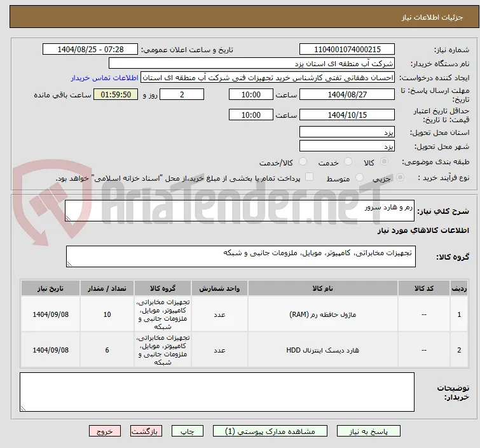The height and width of the screenshot is (448, 480).
Task: Select the کالا/خدمت radio button
Action: (303, 162)
